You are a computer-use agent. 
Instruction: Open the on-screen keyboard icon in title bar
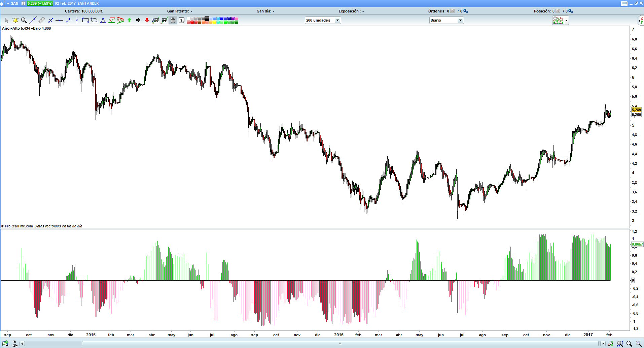pyautogui.click(x=624, y=3)
